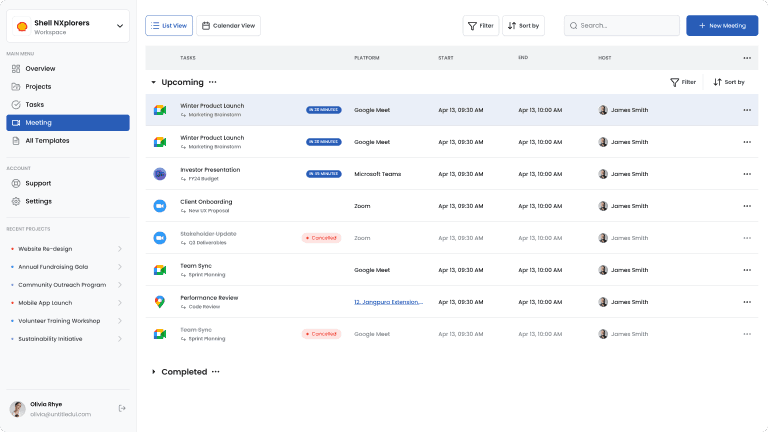Viewport: 768px width, 432px height.
Task: Click the Zoom icon for Client Onboarding
Action: 160,206
